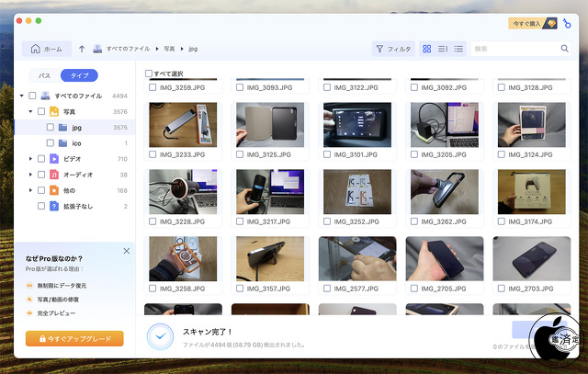This screenshot has width=588, height=374.
Task: Click the Photos category icon
Action: [54, 111]
